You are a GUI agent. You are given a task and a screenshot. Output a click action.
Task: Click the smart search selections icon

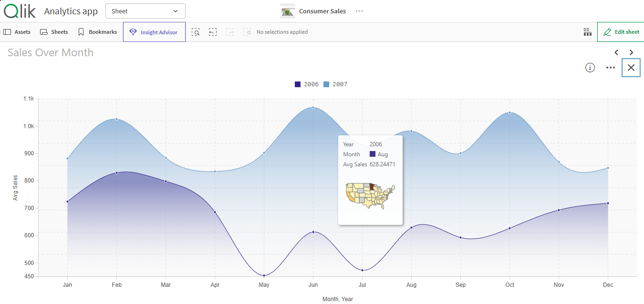[x=196, y=32]
